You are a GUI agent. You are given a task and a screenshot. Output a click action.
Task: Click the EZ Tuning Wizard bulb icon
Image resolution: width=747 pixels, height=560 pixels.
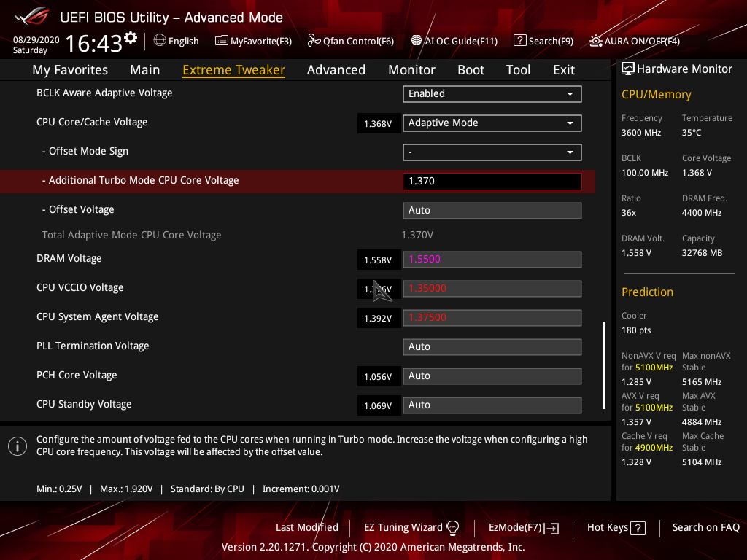(452, 528)
